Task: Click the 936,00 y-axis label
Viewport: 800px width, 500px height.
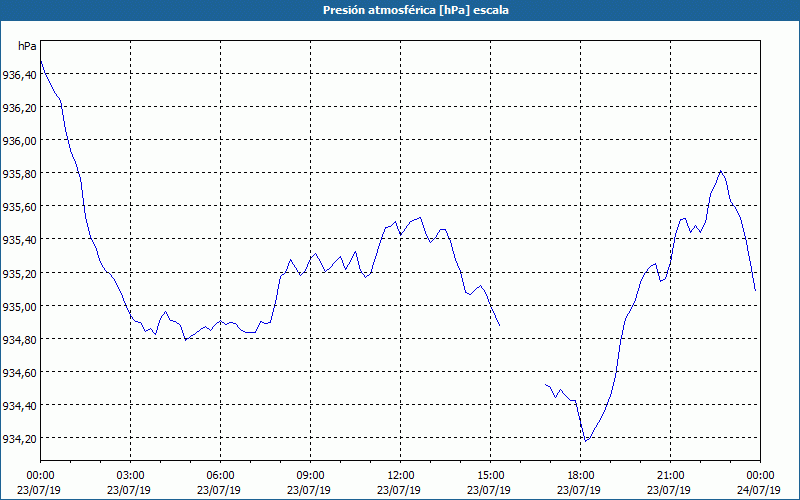Action: pyautogui.click(x=19, y=141)
